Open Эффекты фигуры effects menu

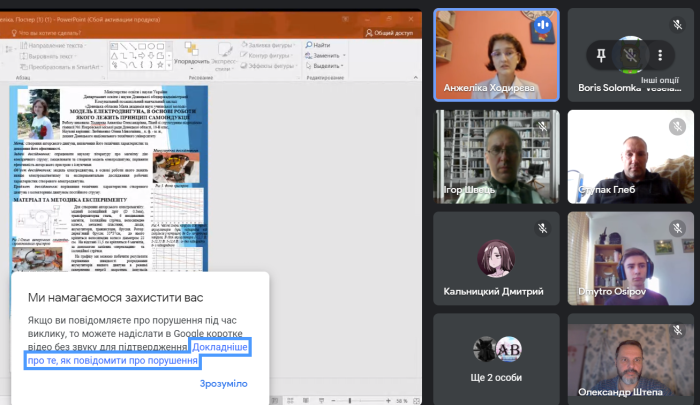click(x=267, y=66)
